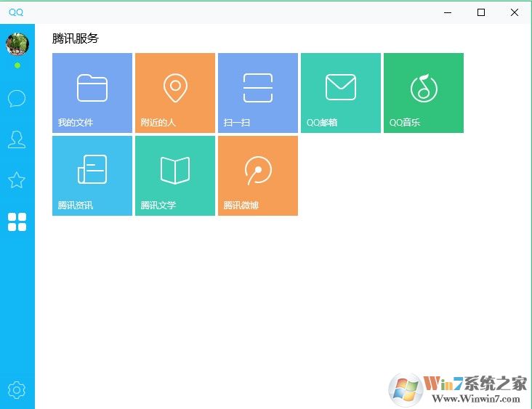The image size is (532, 409).
Task: Open the 腾讯资讯 news tile
Action: [x=92, y=176]
